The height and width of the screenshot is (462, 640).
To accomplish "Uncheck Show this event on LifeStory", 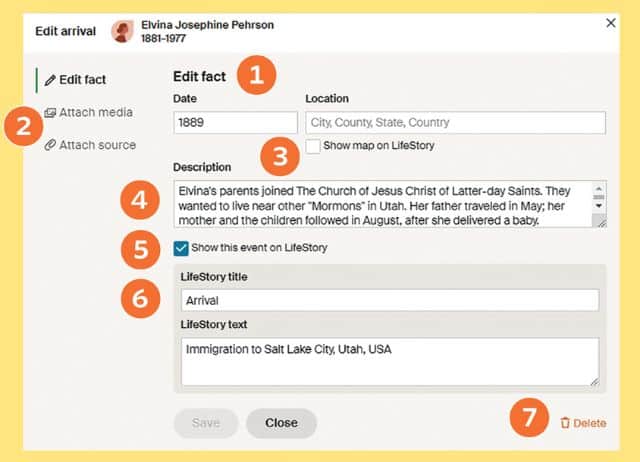I will (x=181, y=248).
